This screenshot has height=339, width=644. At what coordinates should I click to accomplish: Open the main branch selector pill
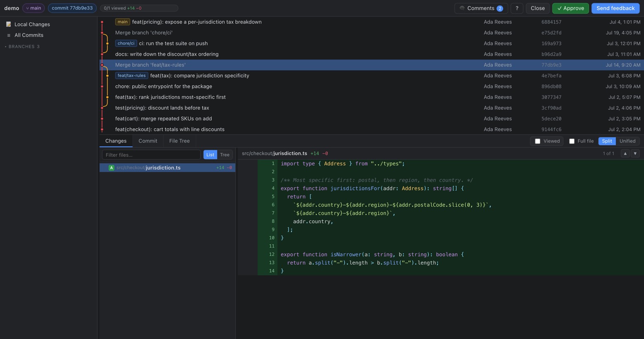(34, 8)
